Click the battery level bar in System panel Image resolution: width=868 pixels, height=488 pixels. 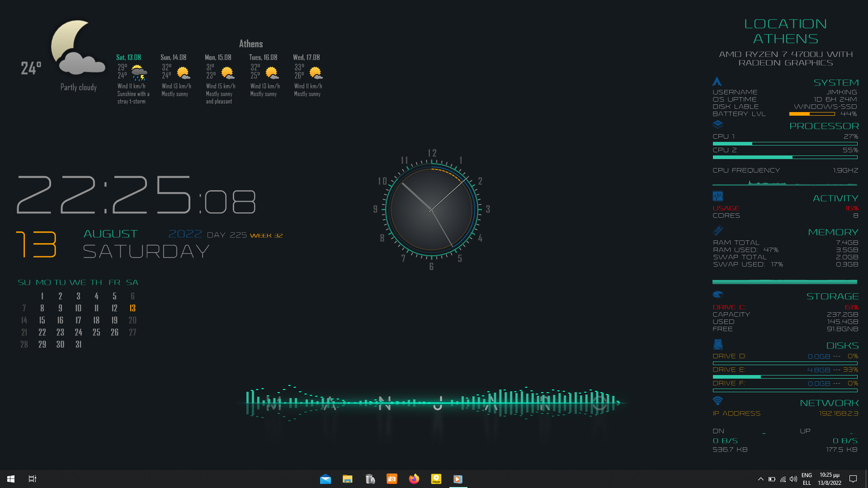click(x=812, y=114)
